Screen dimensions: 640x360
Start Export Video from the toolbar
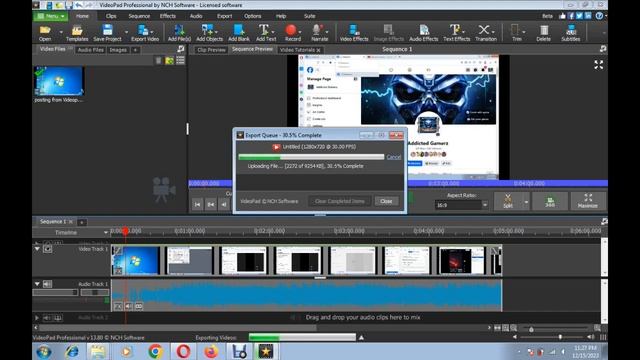pyautogui.click(x=144, y=33)
